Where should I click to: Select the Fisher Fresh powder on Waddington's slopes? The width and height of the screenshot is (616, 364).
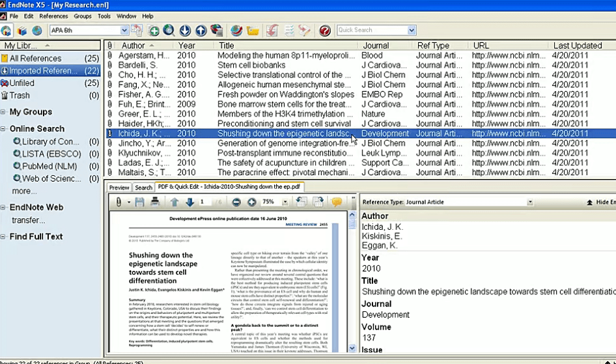point(361,94)
